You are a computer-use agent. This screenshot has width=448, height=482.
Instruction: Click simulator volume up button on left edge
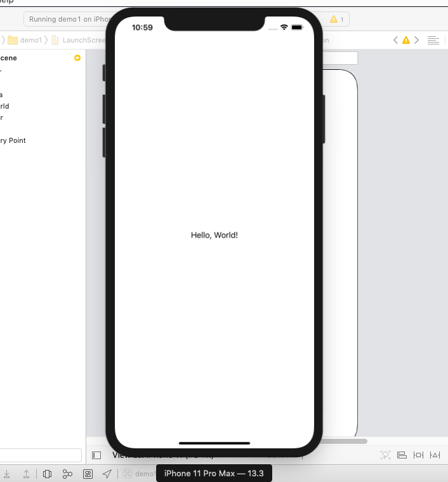tap(104, 109)
